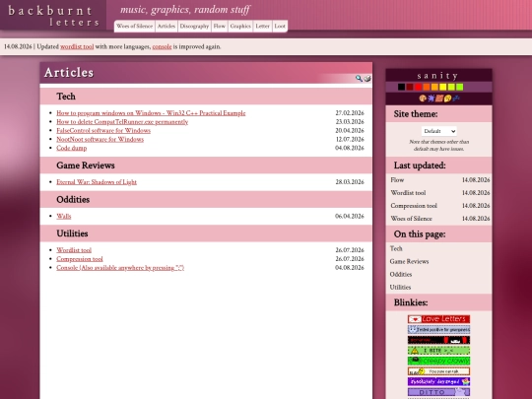The image size is (532, 399).
Task: Click the cream blinkie with yellow smiley
Action: (438, 371)
